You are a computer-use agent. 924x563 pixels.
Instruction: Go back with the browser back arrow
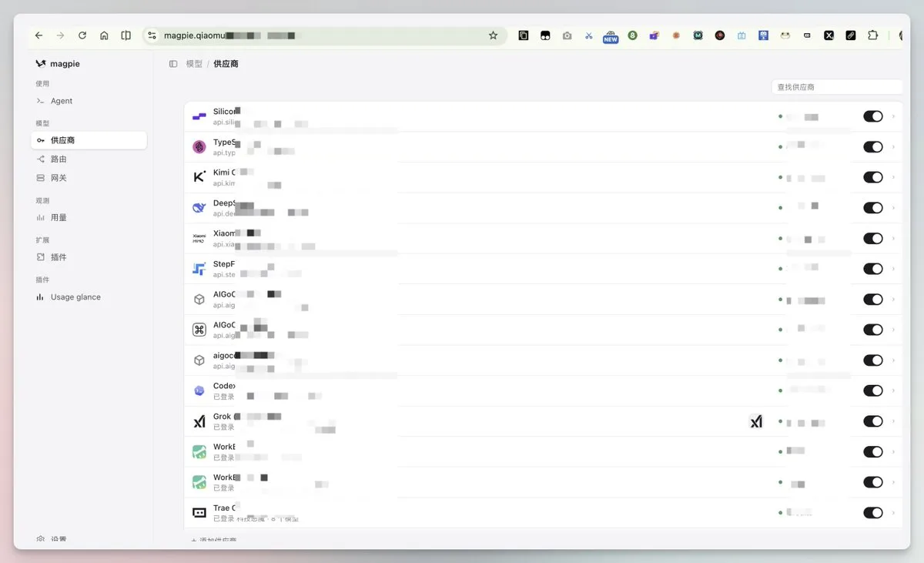pyautogui.click(x=38, y=35)
